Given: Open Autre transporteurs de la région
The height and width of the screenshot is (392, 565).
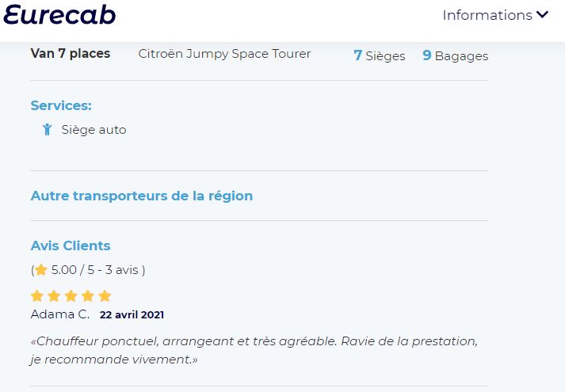Looking at the screenshot, I should click(142, 196).
